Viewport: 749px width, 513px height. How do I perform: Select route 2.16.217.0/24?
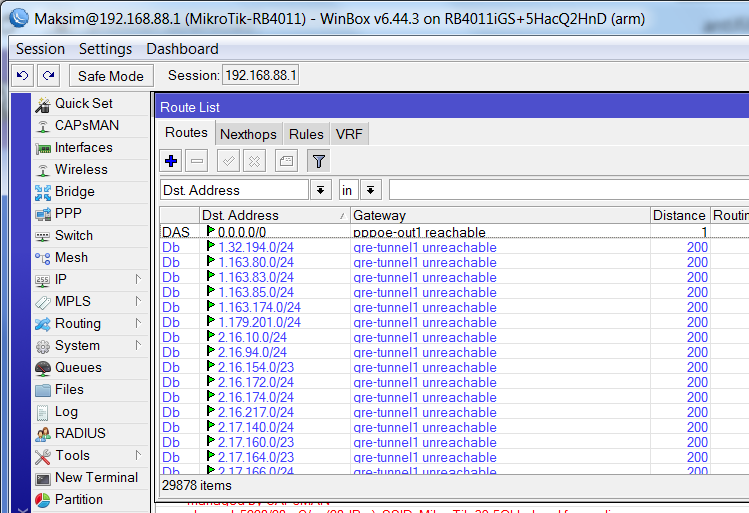[x=454, y=412]
